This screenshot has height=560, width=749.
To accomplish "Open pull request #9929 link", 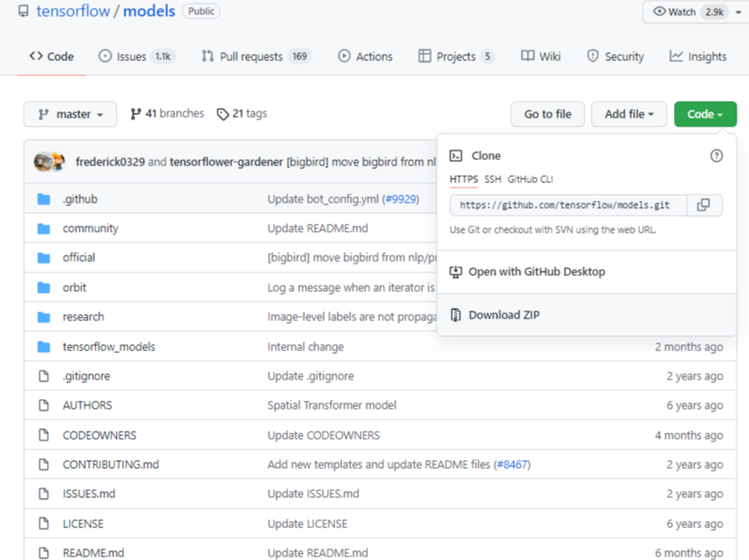I will (401, 199).
